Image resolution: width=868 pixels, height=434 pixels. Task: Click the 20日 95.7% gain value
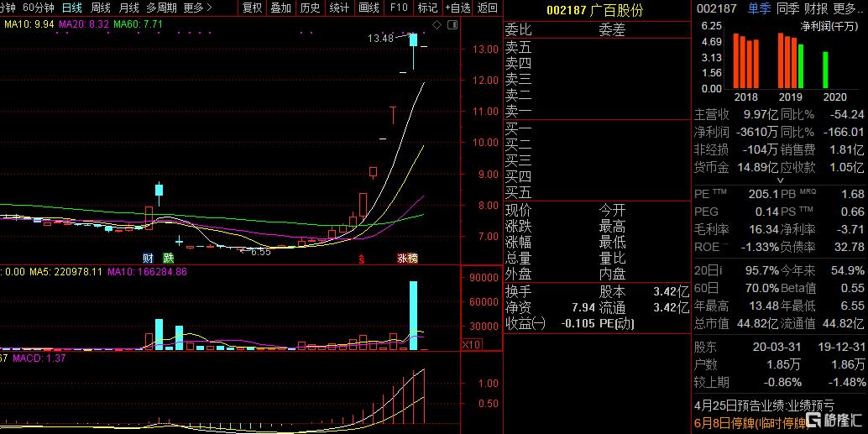761,270
